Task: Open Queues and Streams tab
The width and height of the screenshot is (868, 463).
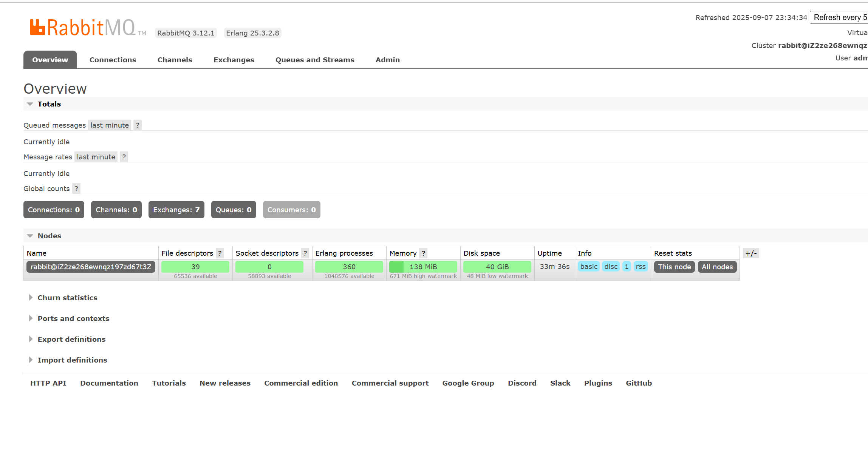Action: pos(315,60)
